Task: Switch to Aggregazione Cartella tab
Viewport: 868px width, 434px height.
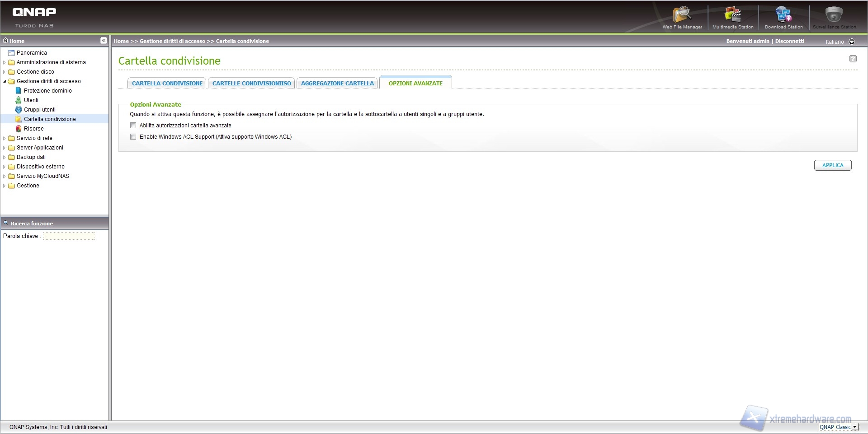Action: (x=337, y=84)
